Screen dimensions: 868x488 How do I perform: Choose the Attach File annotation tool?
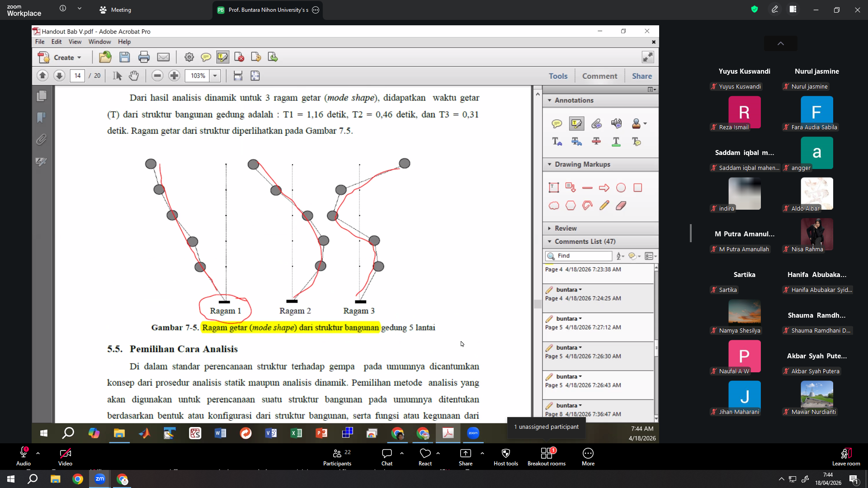(596, 124)
